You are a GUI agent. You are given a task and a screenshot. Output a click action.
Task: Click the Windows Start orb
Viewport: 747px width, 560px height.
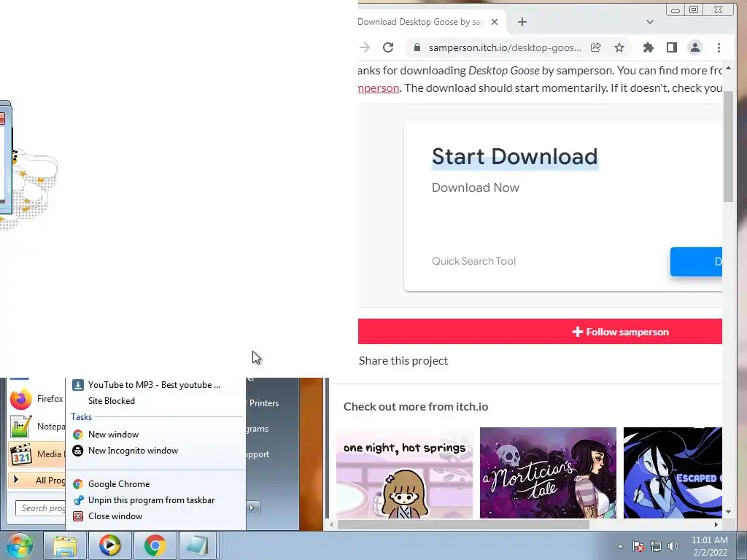[20, 545]
